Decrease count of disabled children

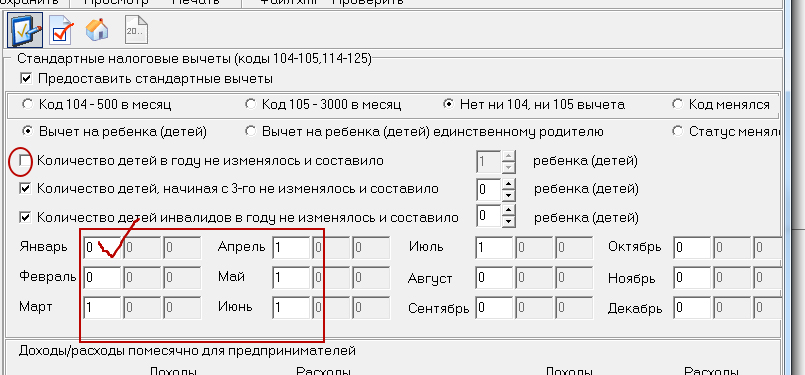pos(508,222)
